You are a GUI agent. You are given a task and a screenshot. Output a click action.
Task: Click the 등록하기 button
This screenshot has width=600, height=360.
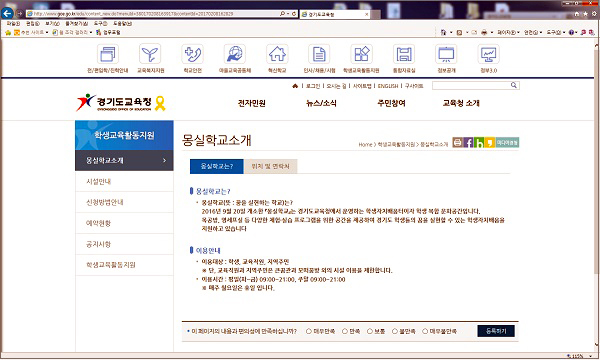point(496,331)
